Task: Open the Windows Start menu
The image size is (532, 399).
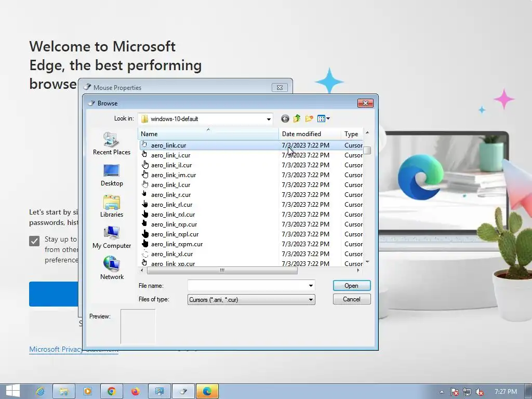Action: tap(13, 391)
